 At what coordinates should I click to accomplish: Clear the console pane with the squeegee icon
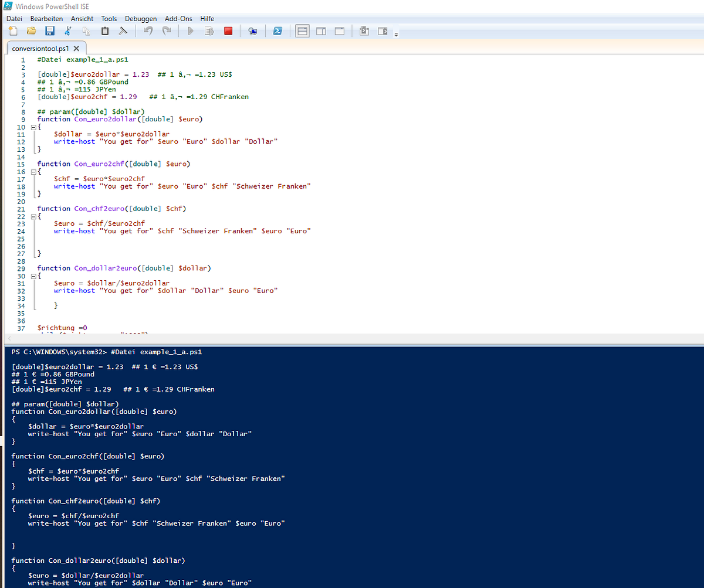pos(123,30)
